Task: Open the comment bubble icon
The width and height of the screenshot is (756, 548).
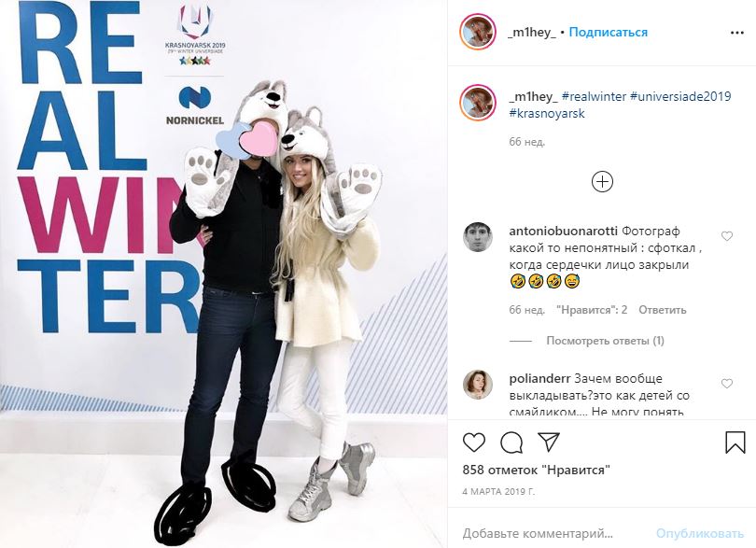Action: point(511,443)
